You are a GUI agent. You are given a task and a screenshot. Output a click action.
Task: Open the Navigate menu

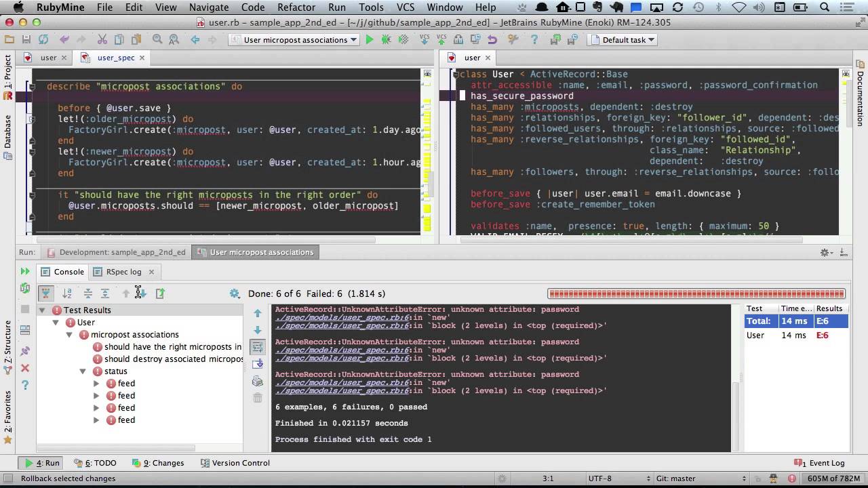209,7
